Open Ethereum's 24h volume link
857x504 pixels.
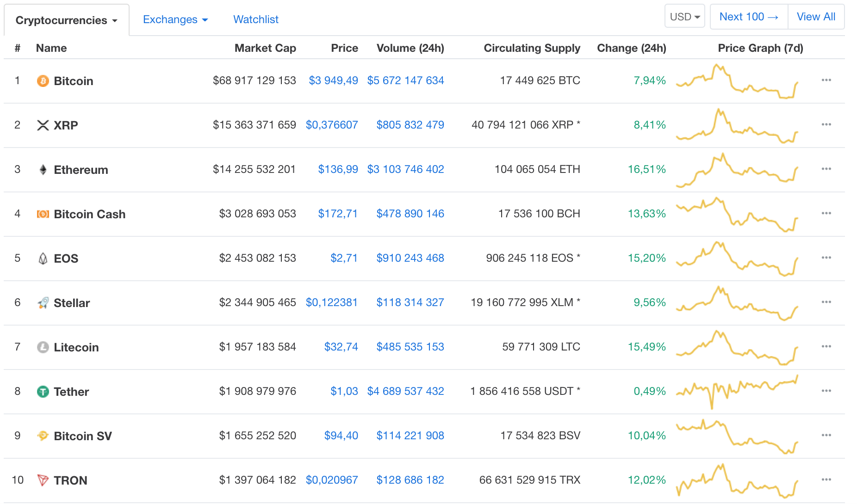click(405, 169)
